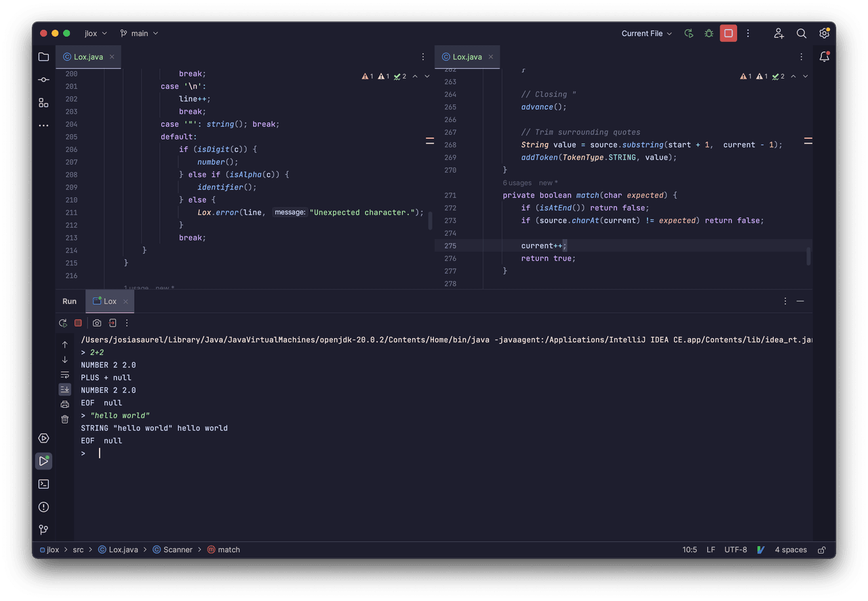
Task: Toggle soft-wrap in the Run console
Action: (65, 375)
